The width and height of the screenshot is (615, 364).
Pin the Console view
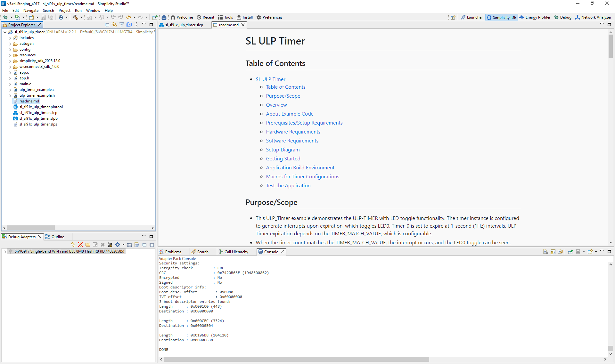[x=570, y=252]
